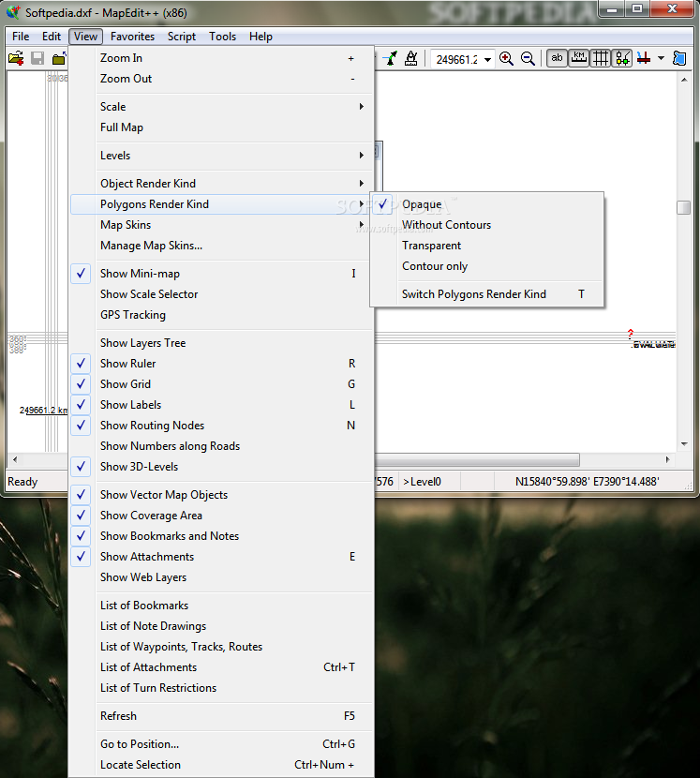Toggle the grid toolbar button
The width and height of the screenshot is (700, 778).
coord(601,58)
